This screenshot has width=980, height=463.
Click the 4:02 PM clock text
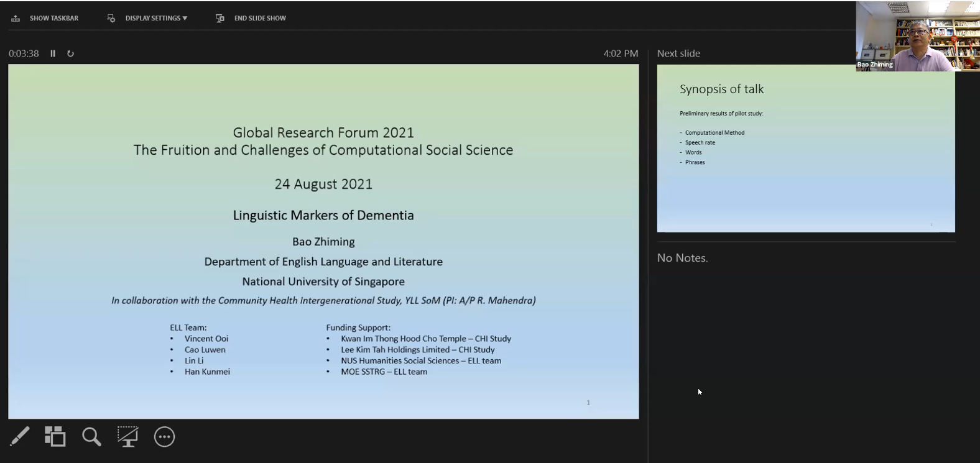pyautogui.click(x=621, y=53)
